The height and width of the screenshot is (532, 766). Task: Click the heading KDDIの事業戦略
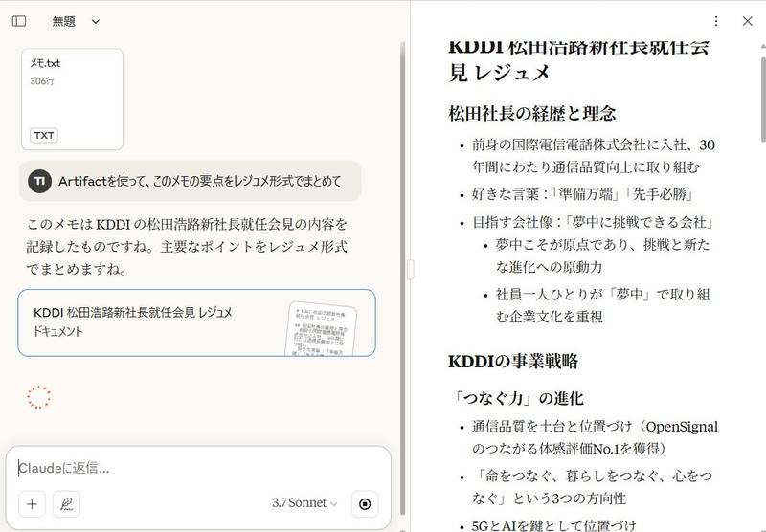tap(513, 361)
